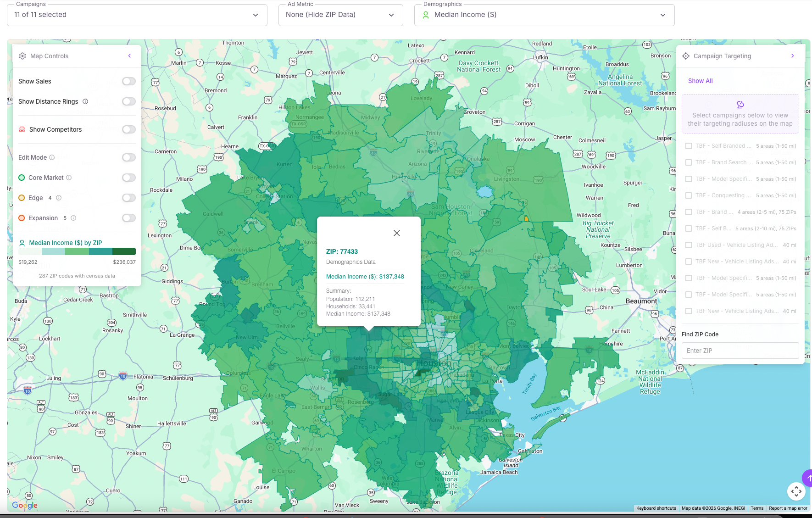The width and height of the screenshot is (812, 518).
Task: Click the orange Expansion circle indicator
Action: [22, 218]
